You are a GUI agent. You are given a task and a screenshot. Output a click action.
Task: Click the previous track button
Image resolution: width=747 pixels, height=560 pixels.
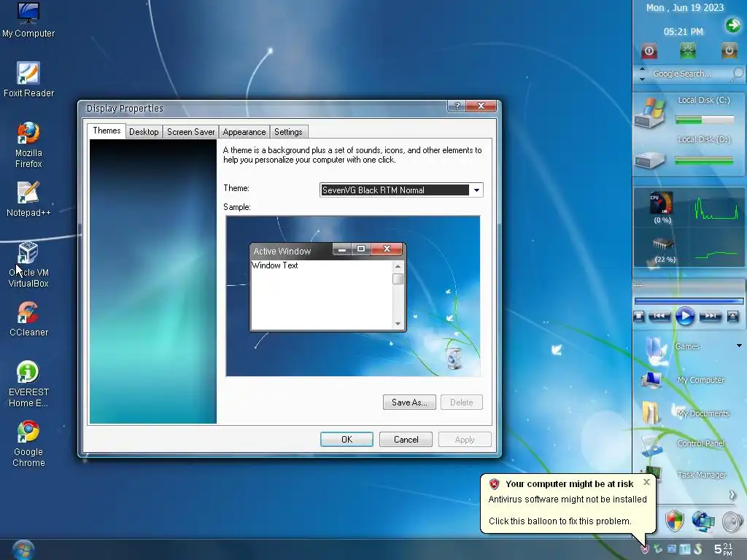pyautogui.click(x=659, y=316)
